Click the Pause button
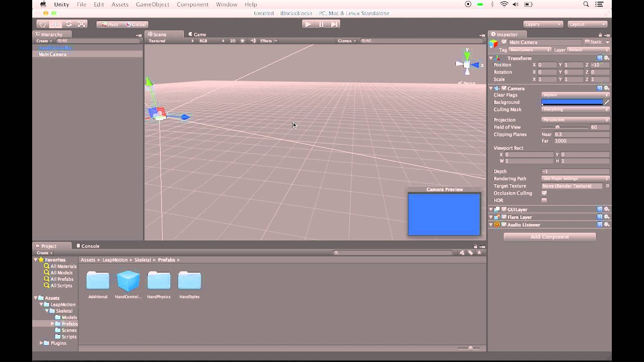 coord(321,24)
